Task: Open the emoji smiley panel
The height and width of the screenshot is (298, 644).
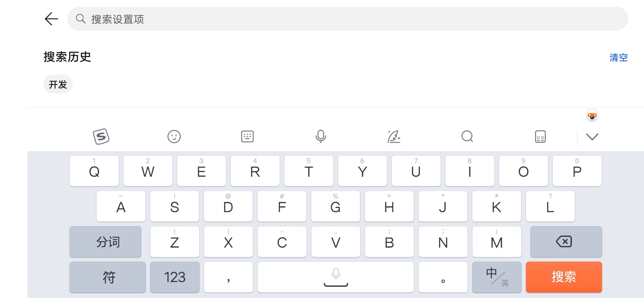Action: [x=174, y=137]
